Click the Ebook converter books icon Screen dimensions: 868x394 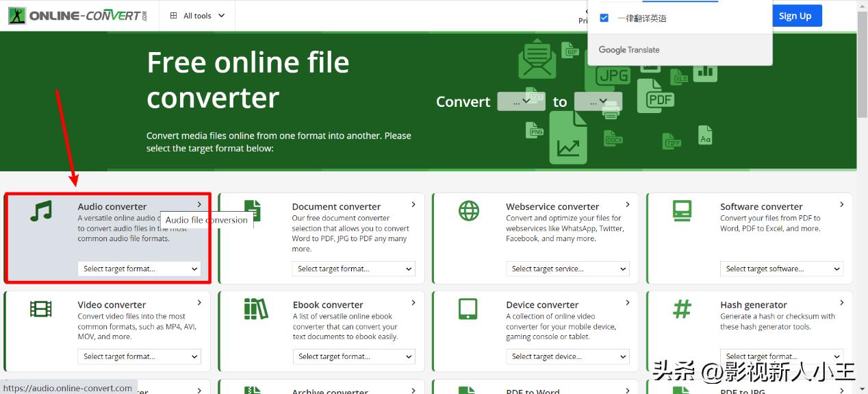coord(255,309)
